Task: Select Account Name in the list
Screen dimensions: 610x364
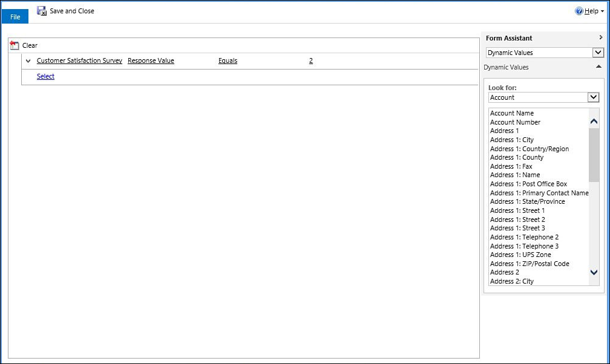Action: pyautogui.click(x=512, y=113)
